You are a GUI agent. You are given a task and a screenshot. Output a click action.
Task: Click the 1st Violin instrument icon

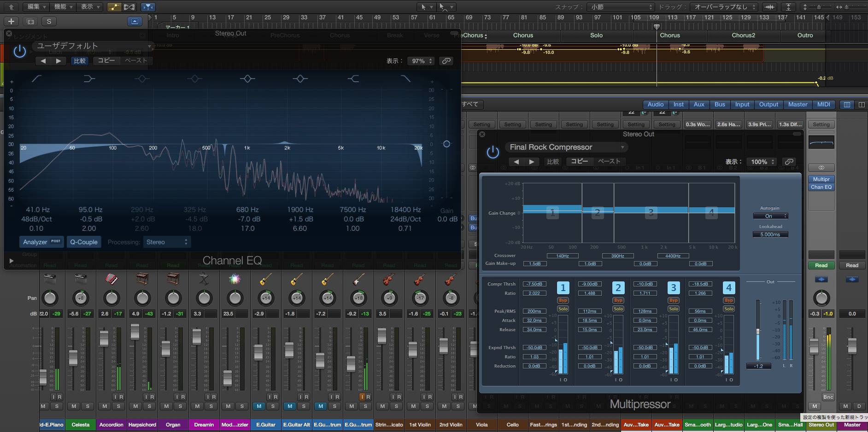click(x=420, y=279)
